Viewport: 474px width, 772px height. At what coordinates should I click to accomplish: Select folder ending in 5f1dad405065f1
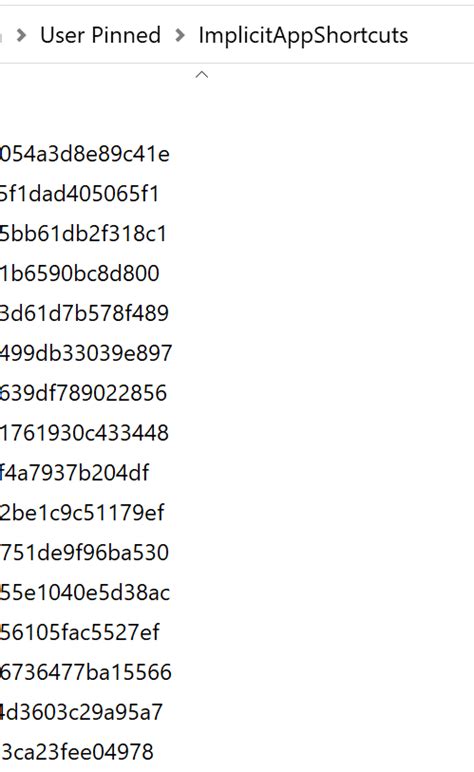(x=79, y=194)
